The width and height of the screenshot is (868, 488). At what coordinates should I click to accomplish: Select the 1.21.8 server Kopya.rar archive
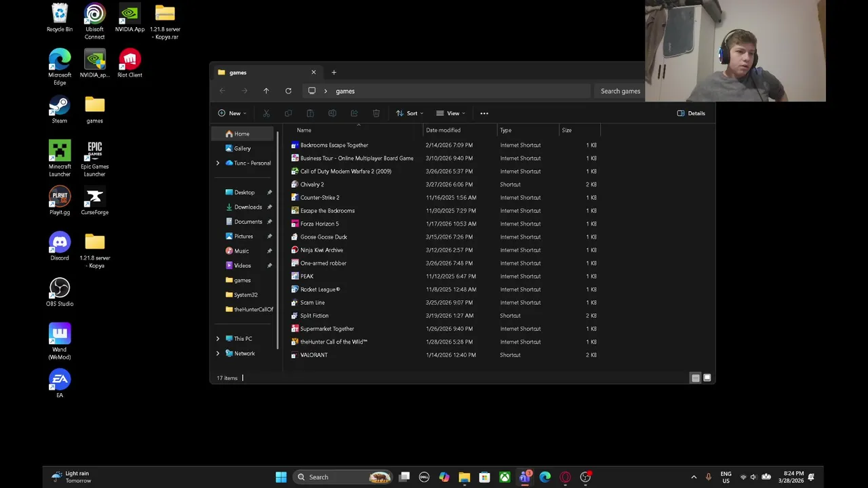click(x=165, y=22)
